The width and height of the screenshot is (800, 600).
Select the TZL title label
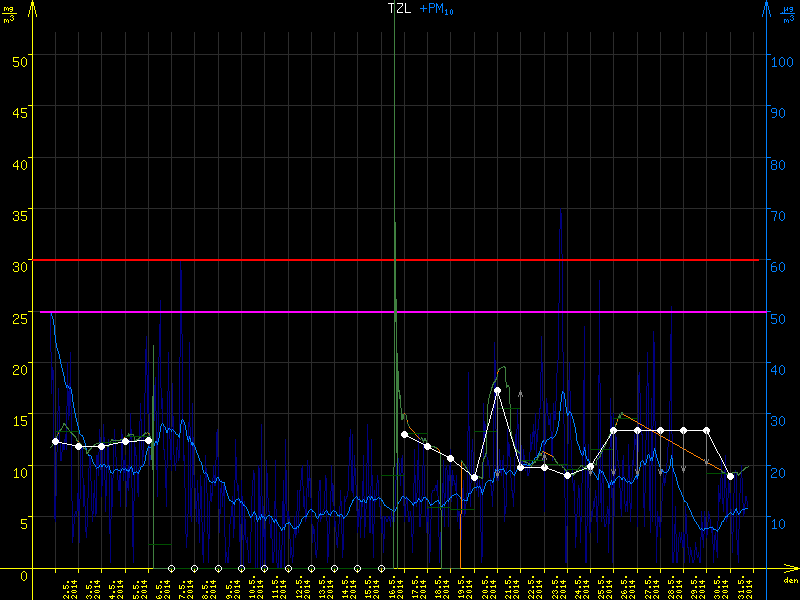(x=399, y=8)
